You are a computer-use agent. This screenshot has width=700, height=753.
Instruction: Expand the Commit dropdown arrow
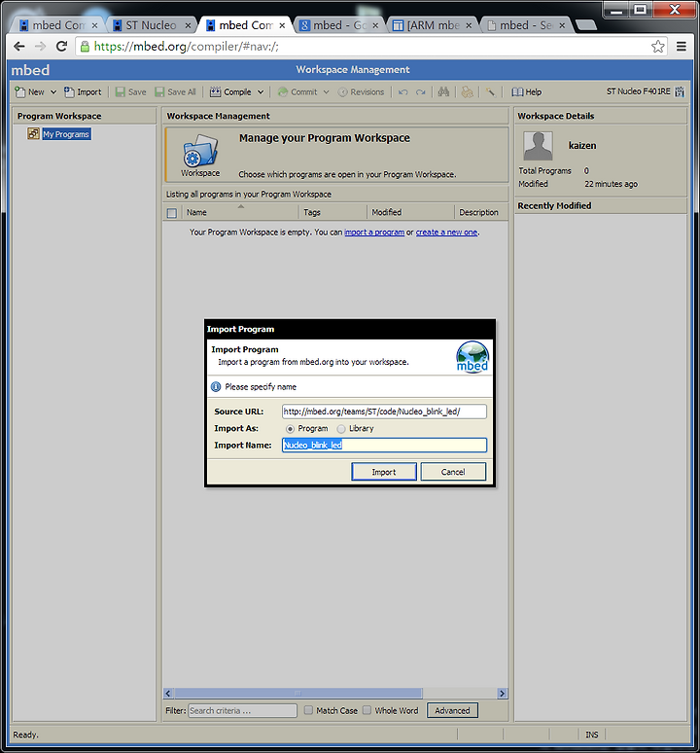[x=327, y=91]
